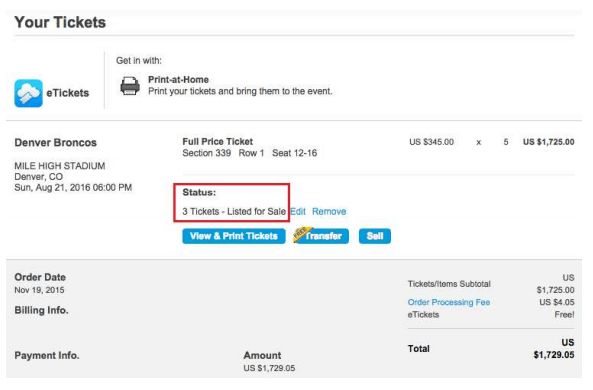Click the 3 Tickets Listed for Sale status
This screenshot has width=593, height=390.
point(234,211)
